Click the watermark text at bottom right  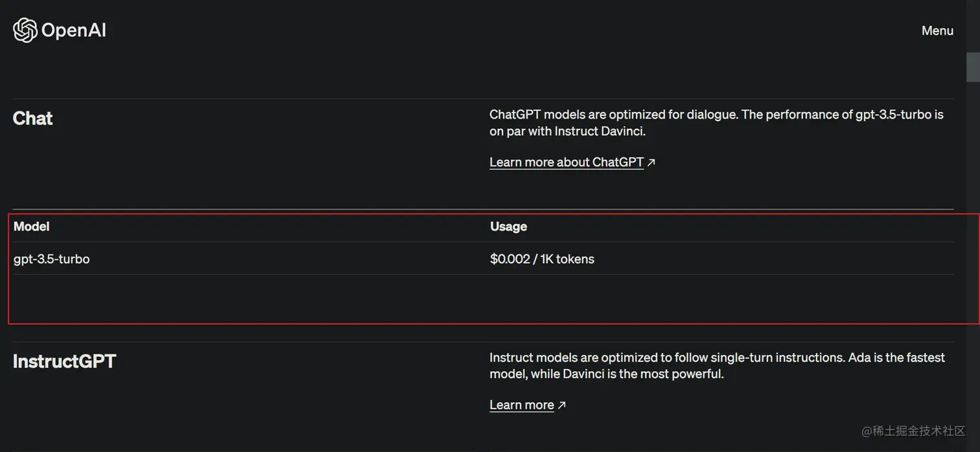913,431
